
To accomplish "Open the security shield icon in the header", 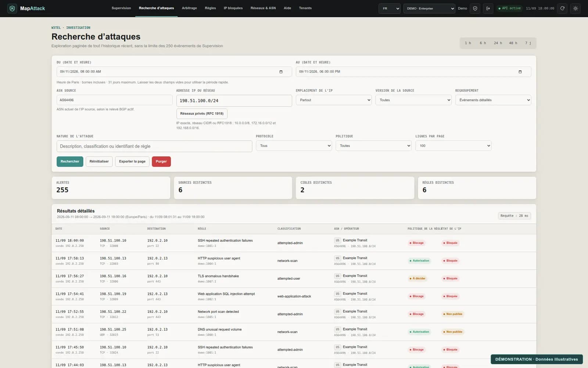I will pyautogui.click(x=475, y=8).
